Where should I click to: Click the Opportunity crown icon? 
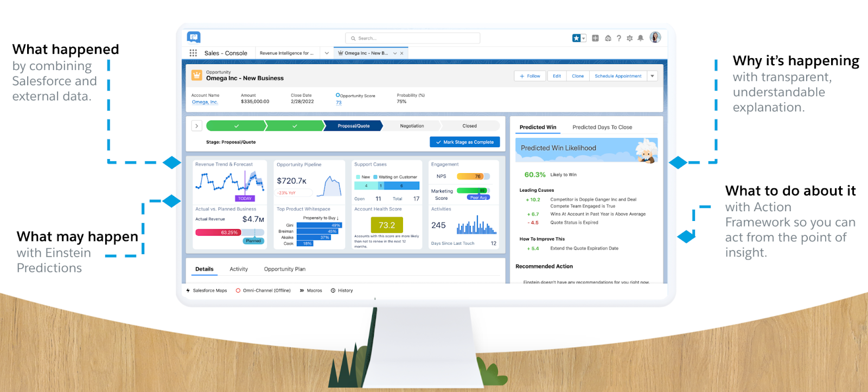pos(197,75)
